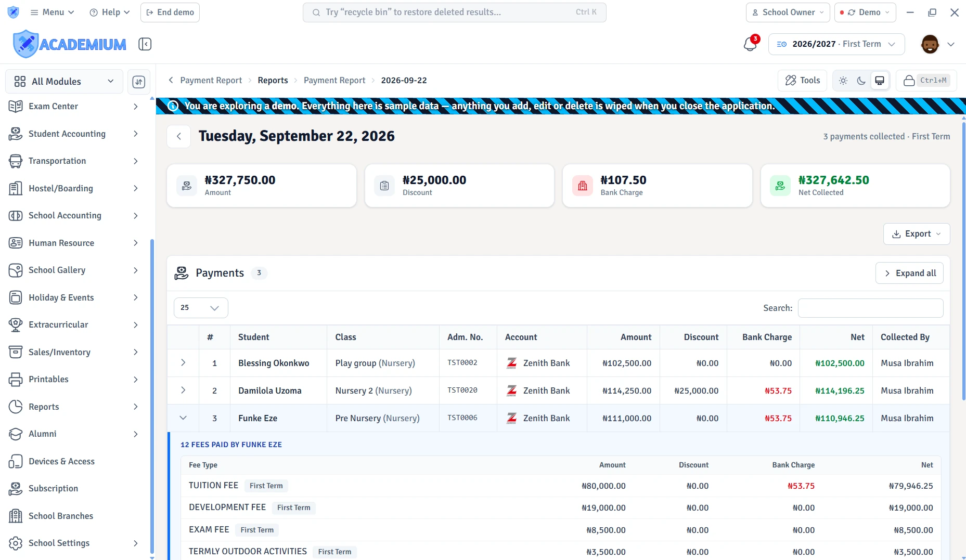Screen dimensions: 966x560
Task: Switch to dark theme mode
Action: (x=861, y=81)
